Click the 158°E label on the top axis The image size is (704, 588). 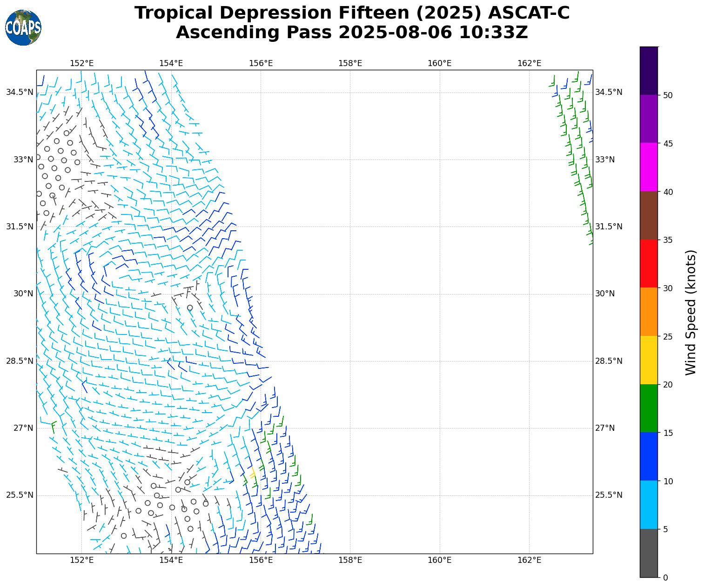click(x=350, y=63)
